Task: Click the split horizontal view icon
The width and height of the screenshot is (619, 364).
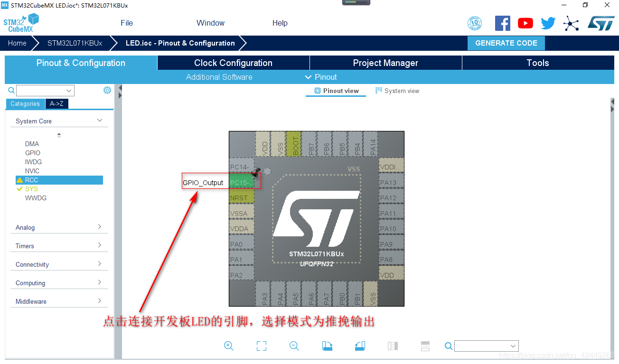Action: point(425,346)
